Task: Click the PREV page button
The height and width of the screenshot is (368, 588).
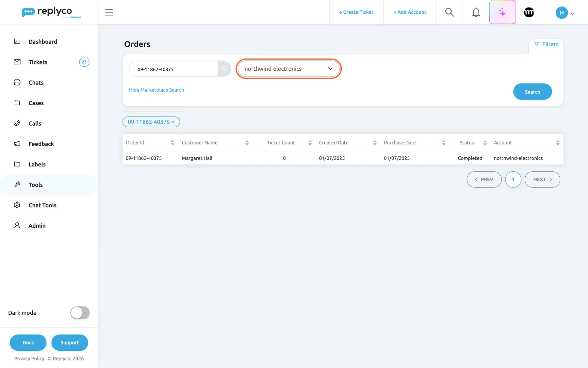Action: tap(484, 180)
